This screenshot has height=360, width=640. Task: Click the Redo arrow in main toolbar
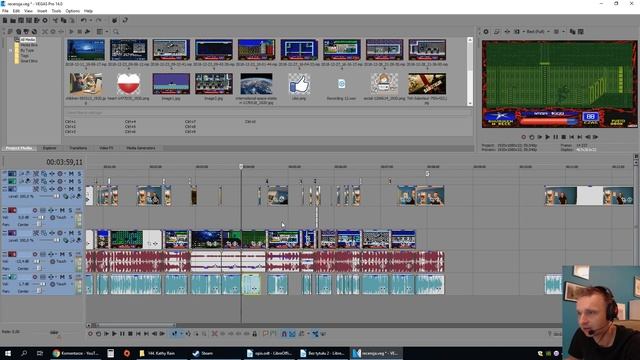98,20
